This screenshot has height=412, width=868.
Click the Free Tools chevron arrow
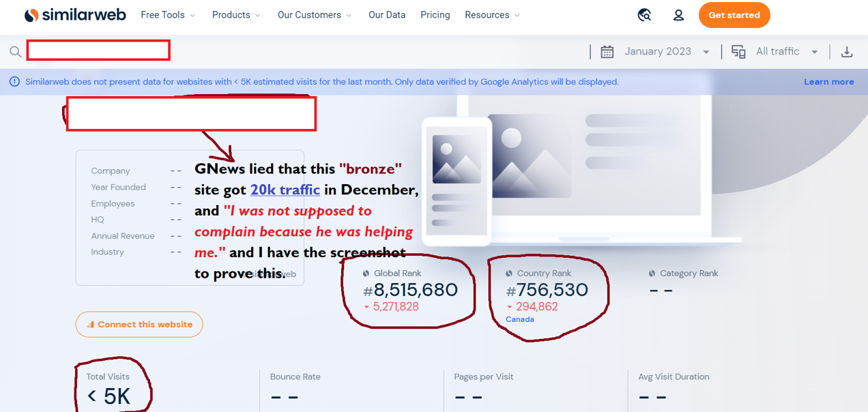point(192,16)
